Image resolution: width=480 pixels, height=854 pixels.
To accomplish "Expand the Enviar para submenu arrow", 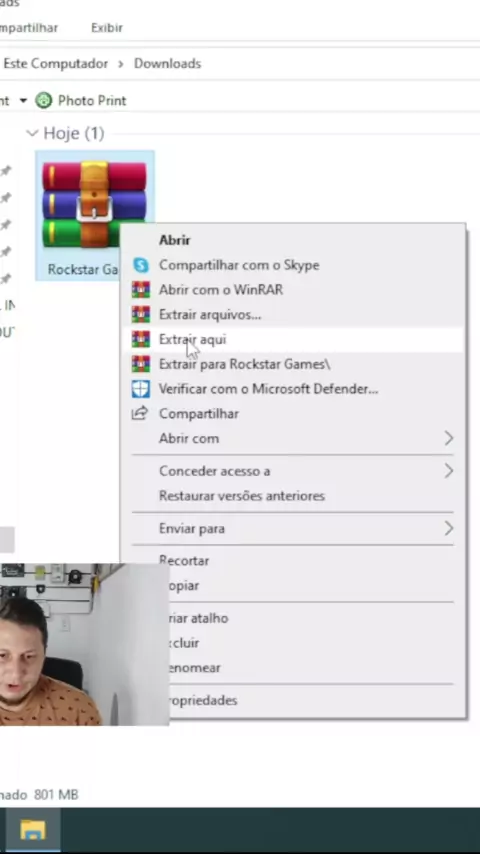I will (x=448, y=528).
